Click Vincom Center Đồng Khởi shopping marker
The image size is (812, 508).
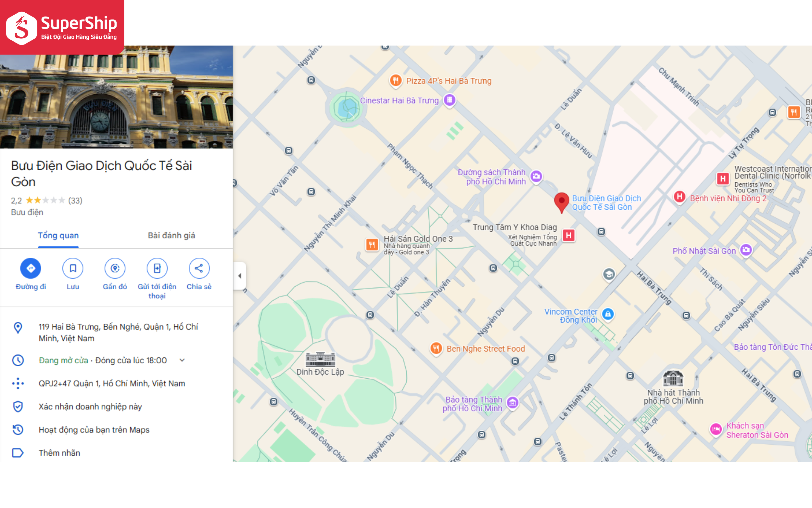608,314
